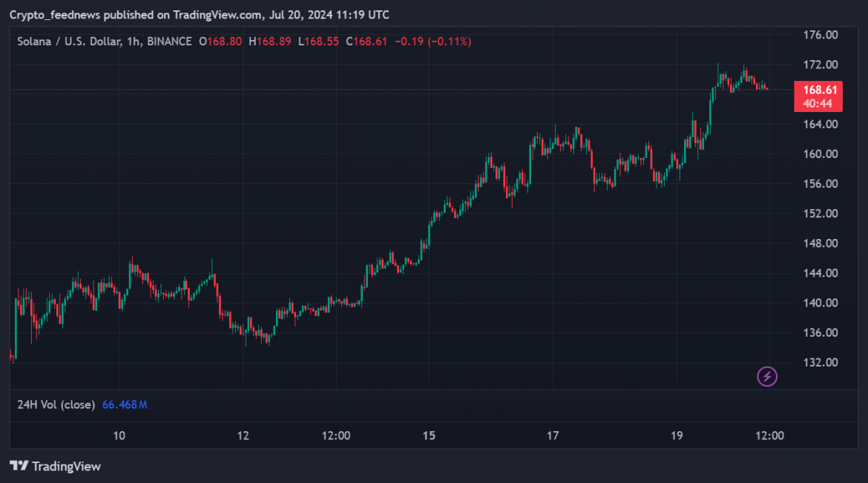This screenshot has width=868, height=483.
Task: Select the Solana / U.S. Dollar symbol title
Action: pyautogui.click(x=70, y=42)
